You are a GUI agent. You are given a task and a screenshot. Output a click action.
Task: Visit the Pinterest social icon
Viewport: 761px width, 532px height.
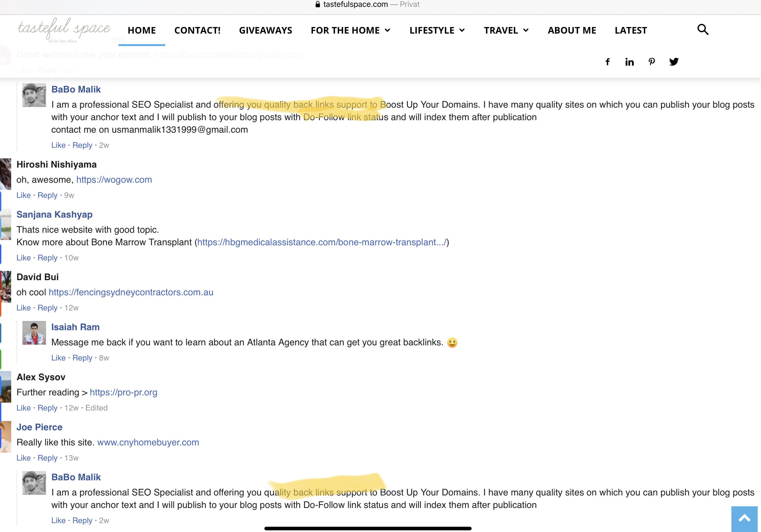coord(652,62)
